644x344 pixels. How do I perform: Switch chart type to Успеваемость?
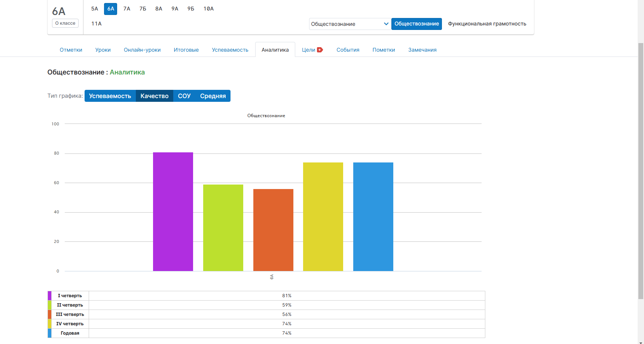pos(110,96)
